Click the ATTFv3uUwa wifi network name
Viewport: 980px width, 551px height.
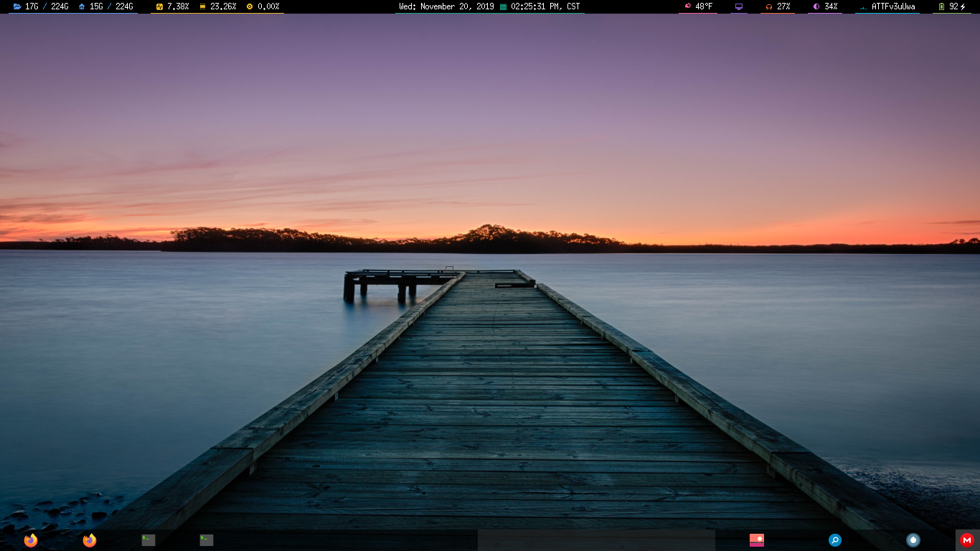tap(893, 6)
